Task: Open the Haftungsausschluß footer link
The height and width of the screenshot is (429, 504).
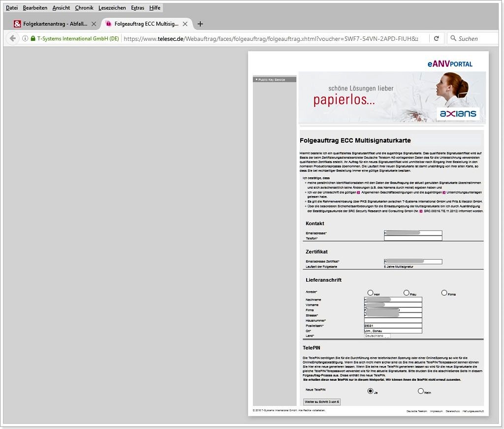Action: click(x=473, y=411)
